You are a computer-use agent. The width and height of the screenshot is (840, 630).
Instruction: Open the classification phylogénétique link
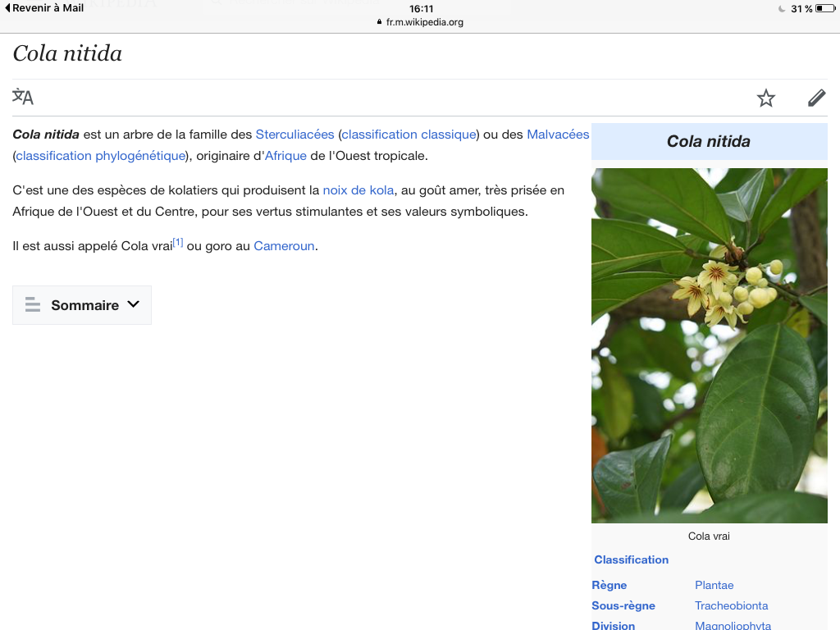[101, 156]
